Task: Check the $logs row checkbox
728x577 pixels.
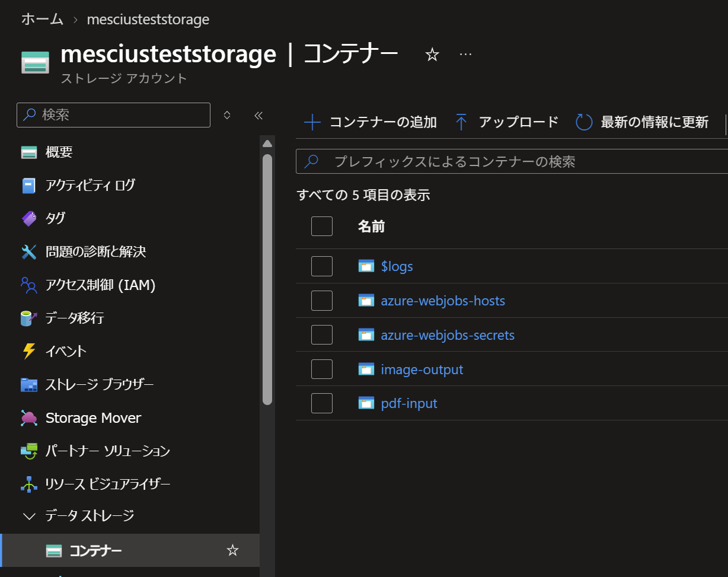Action: click(322, 266)
